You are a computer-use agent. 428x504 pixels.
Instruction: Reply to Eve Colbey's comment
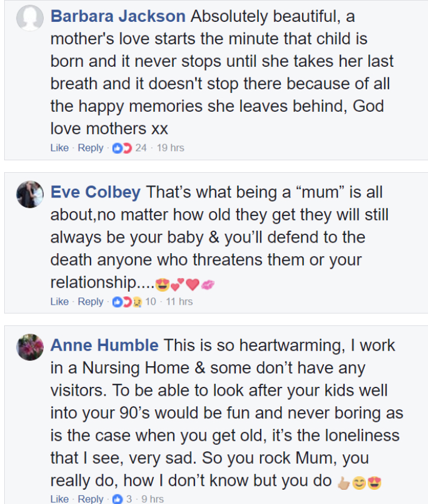pyautogui.click(x=90, y=302)
